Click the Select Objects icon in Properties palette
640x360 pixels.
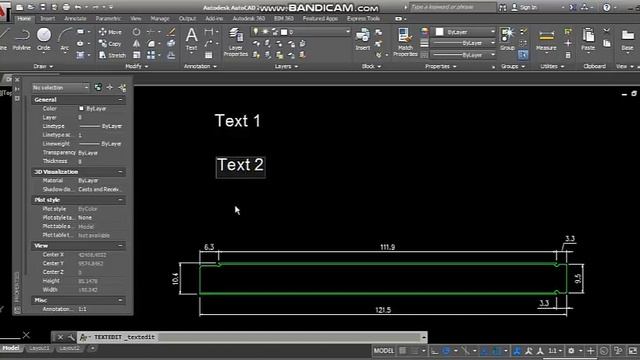(x=110, y=87)
